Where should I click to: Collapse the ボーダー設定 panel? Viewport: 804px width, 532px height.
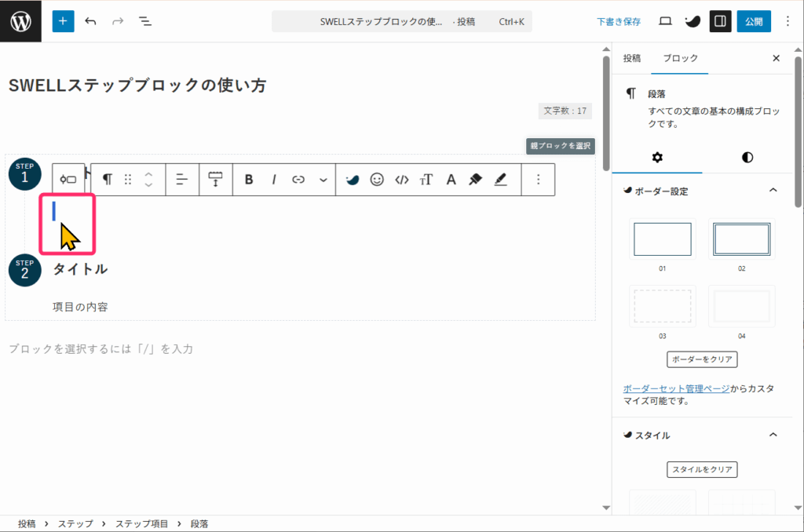(x=773, y=191)
